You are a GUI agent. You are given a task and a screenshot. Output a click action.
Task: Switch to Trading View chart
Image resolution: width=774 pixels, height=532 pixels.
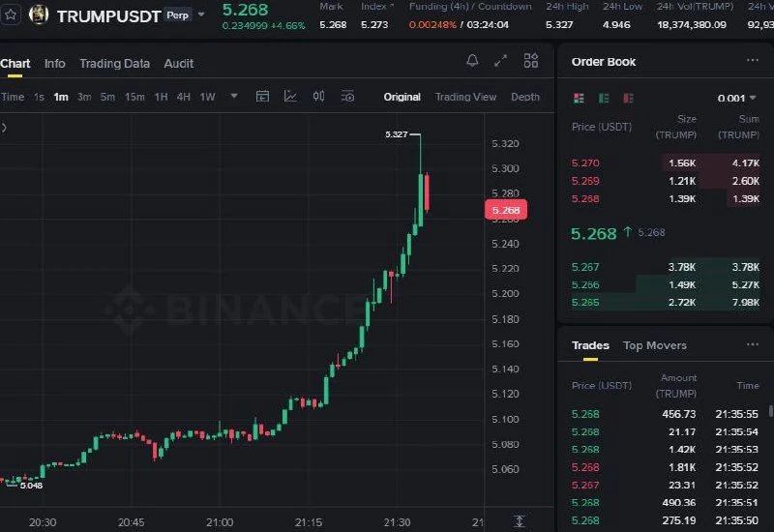[465, 97]
